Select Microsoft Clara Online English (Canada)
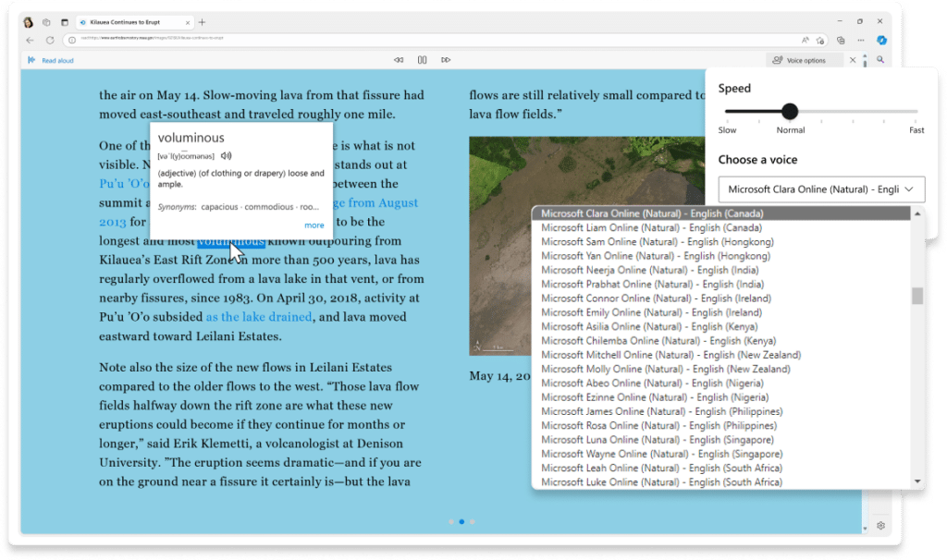Image resolution: width=947 pixels, height=560 pixels. pyautogui.click(x=721, y=213)
